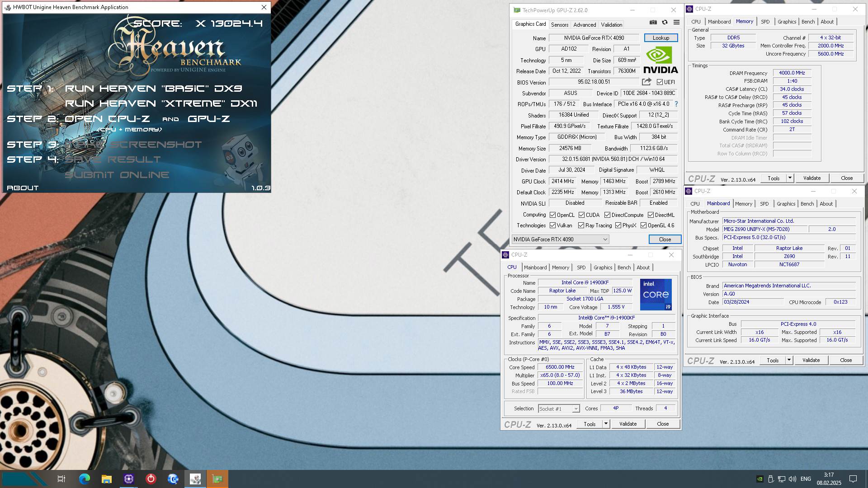Open the GPU selection dropdown in GPU-Z
Screen dimensions: 868x488
tap(560, 239)
